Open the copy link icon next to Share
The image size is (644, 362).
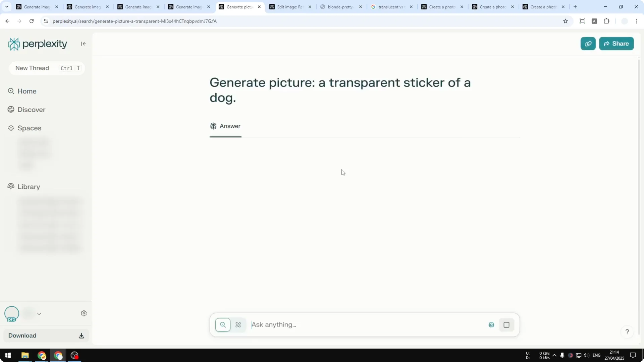tap(588, 44)
